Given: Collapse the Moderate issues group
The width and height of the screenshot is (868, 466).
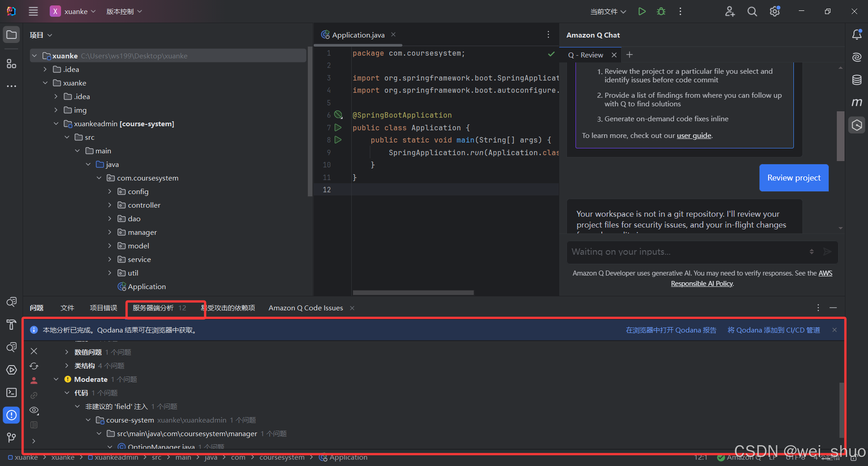Looking at the screenshot, I should (x=56, y=379).
